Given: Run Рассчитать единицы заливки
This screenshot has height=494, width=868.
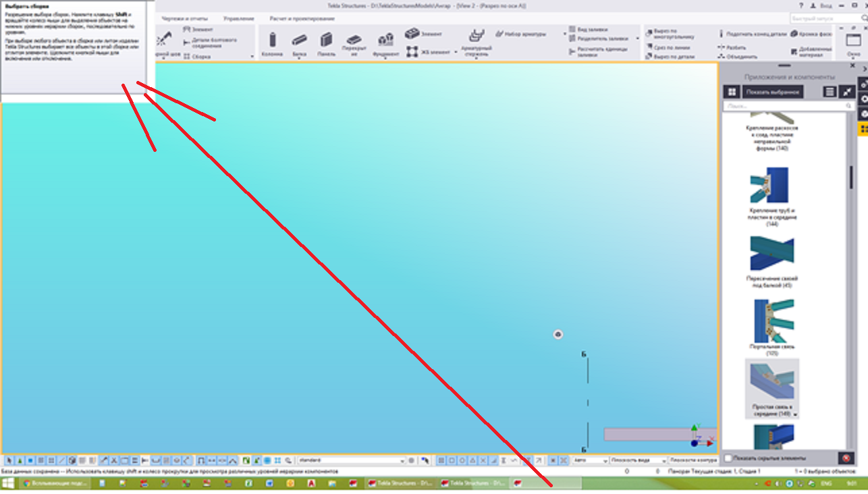Looking at the screenshot, I should [598, 51].
